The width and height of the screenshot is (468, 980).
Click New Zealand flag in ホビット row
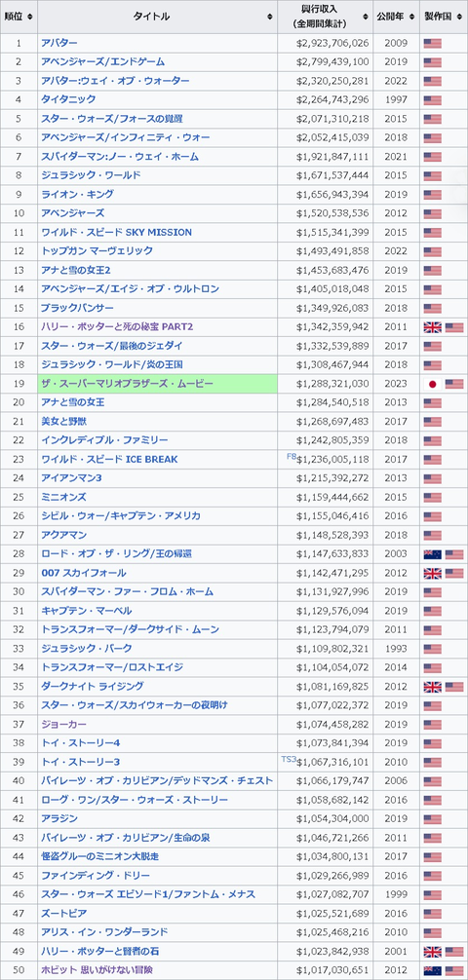[432, 970]
